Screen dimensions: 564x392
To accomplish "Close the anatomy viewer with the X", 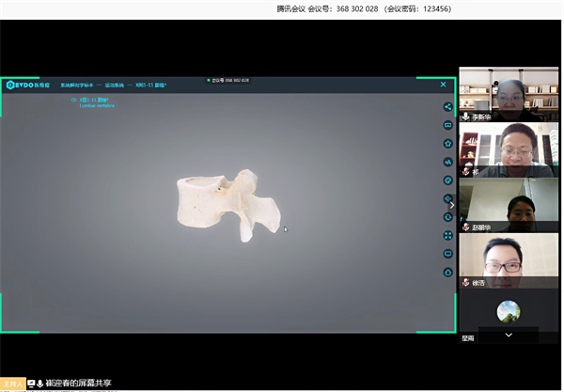I will pyautogui.click(x=444, y=85).
